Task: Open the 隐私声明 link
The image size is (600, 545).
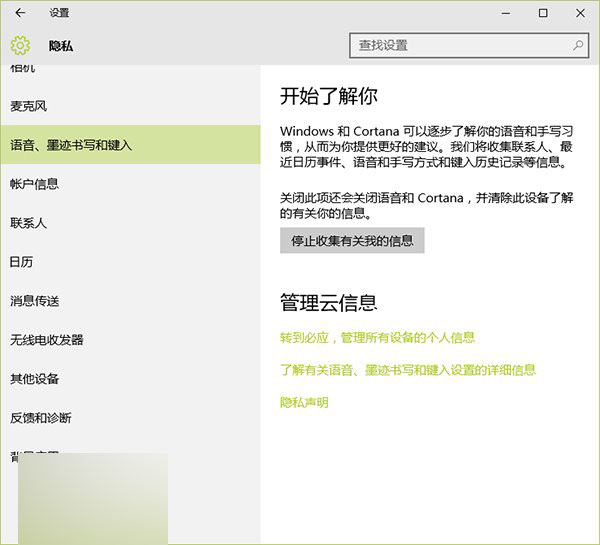Action: 304,403
